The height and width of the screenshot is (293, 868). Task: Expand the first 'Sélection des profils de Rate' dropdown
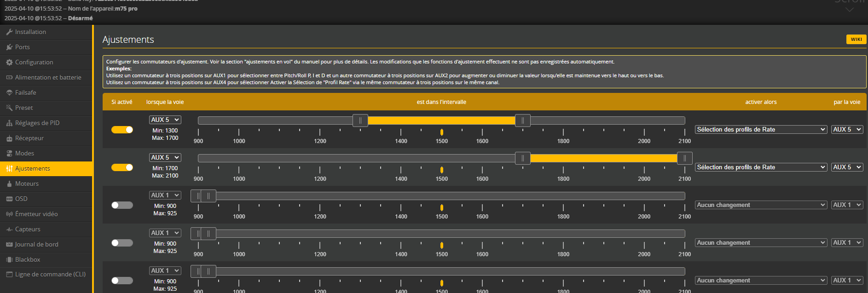coord(761,130)
